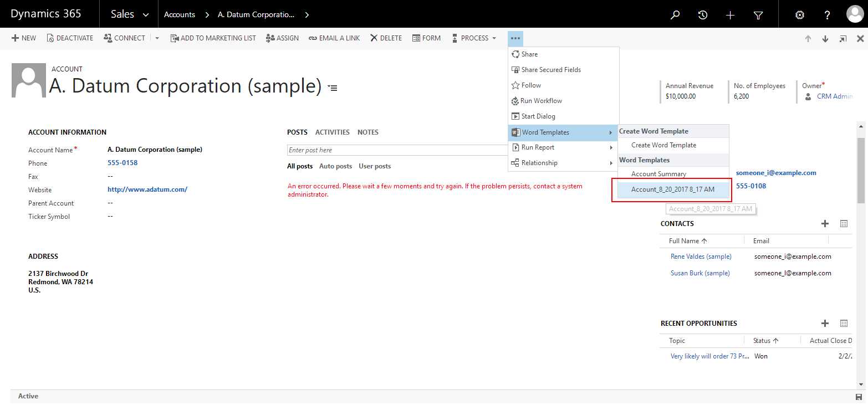The height and width of the screenshot is (405, 868).
Task: Select Start Dialog menu item
Action: [x=564, y=116]
